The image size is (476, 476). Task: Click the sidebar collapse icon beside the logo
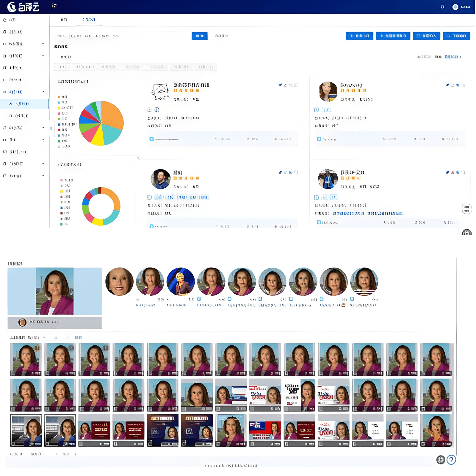pos(54,6)
